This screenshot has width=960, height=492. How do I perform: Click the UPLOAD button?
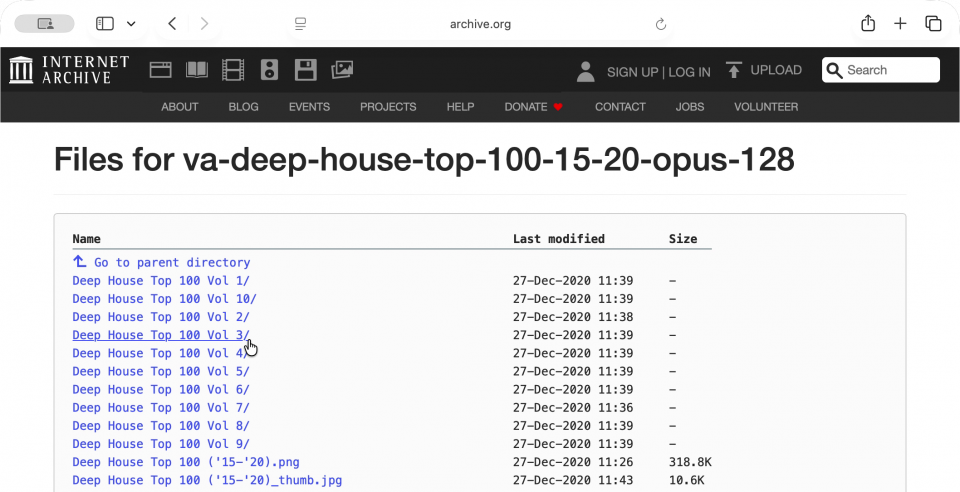click(x=764, y=70)
